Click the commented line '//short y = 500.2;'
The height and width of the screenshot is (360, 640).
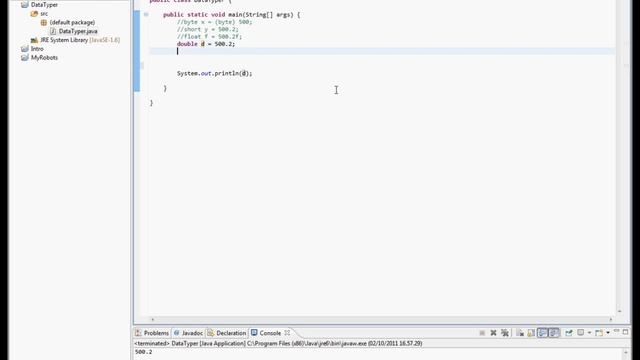(x=208, y=29)
